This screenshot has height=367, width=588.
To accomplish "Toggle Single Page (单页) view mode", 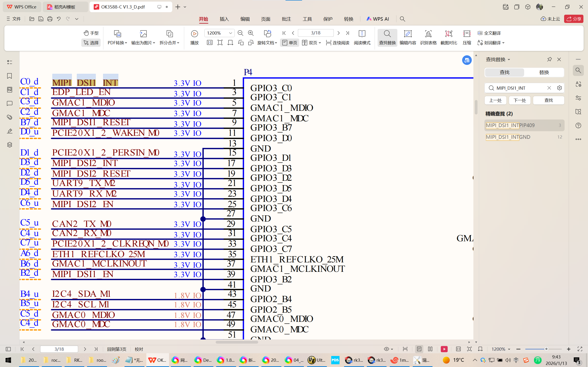I will 290,43.
